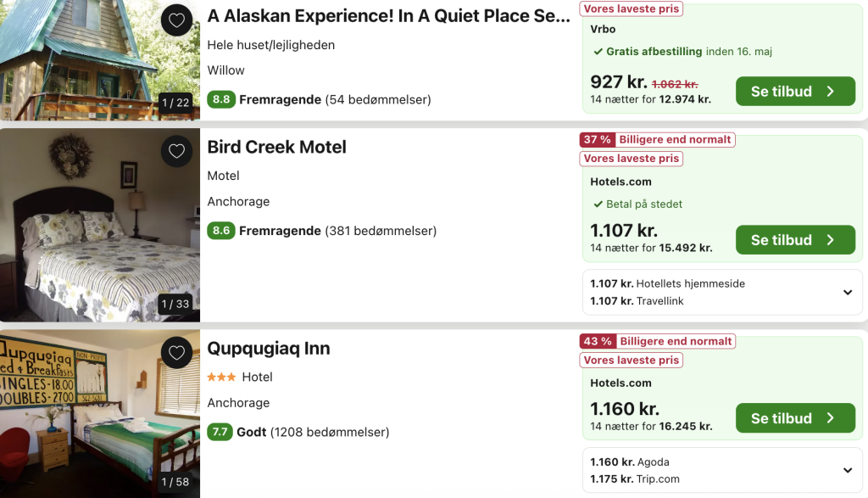Click the three-star rating icons for Qupqugiaq Inn
868x498 pixels.
click(221, 378)
